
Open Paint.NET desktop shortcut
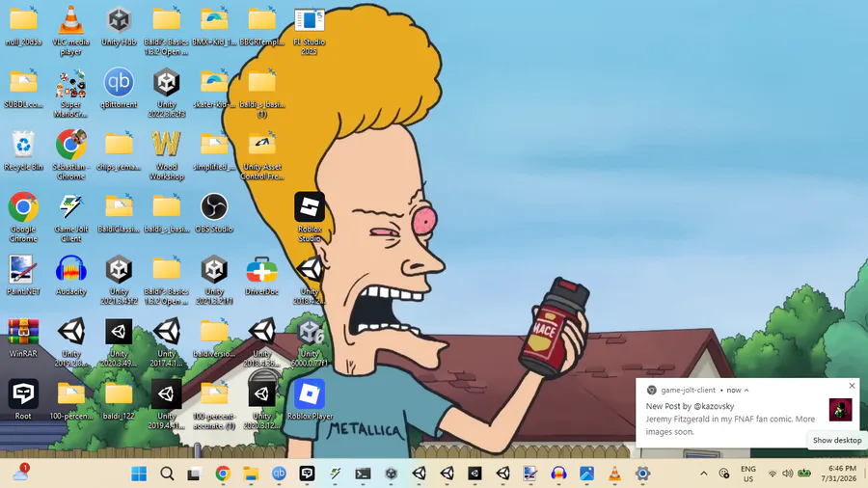(x=23, y=275)
